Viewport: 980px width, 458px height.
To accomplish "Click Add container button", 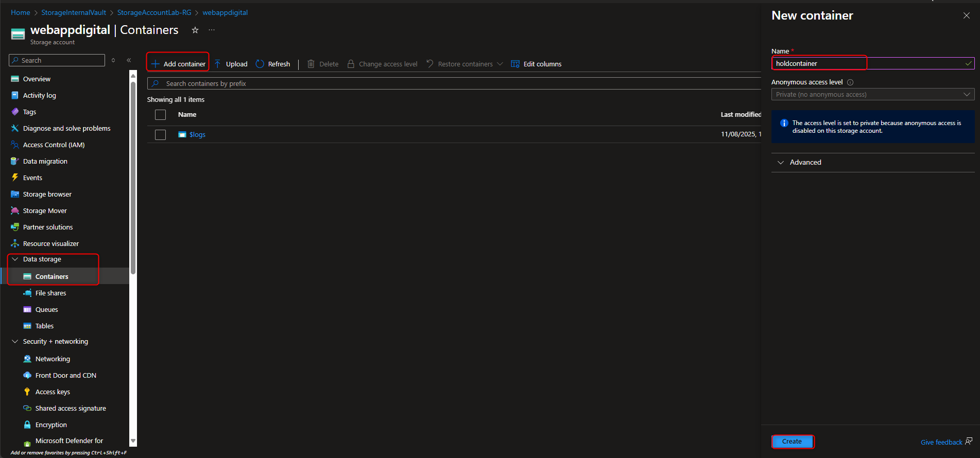I will (178, 64).
